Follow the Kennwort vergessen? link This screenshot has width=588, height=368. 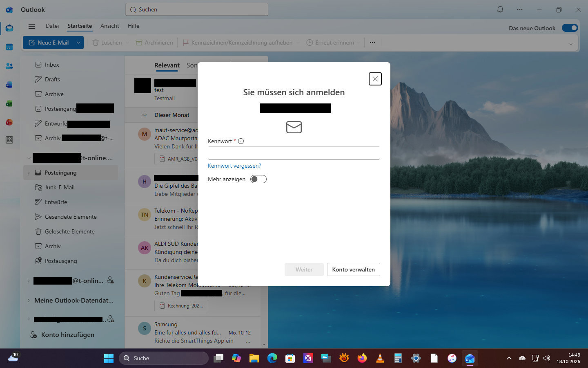point(234,166)
